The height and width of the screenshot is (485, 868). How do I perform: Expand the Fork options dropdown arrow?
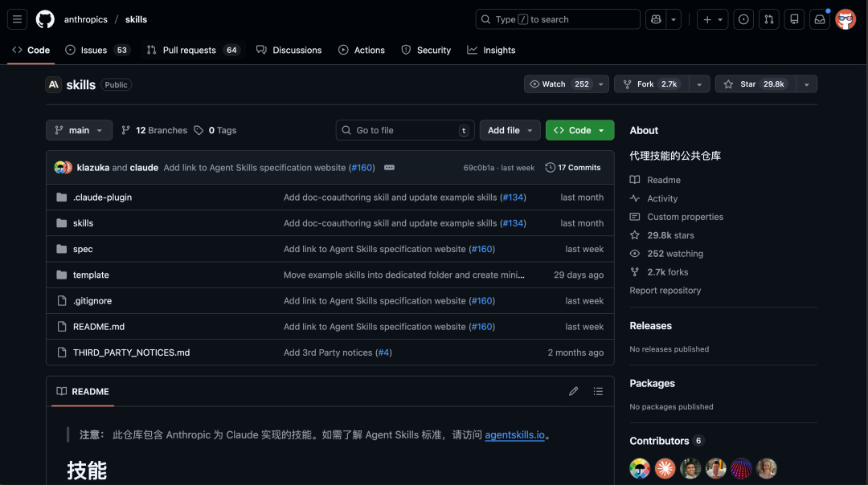click(700, 84)
